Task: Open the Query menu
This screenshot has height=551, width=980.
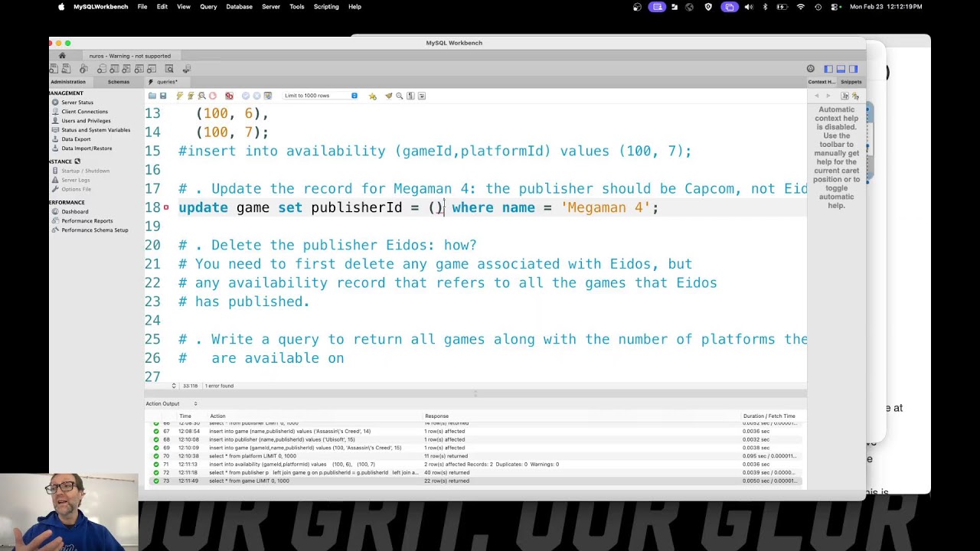Action: tap(208, 7)
